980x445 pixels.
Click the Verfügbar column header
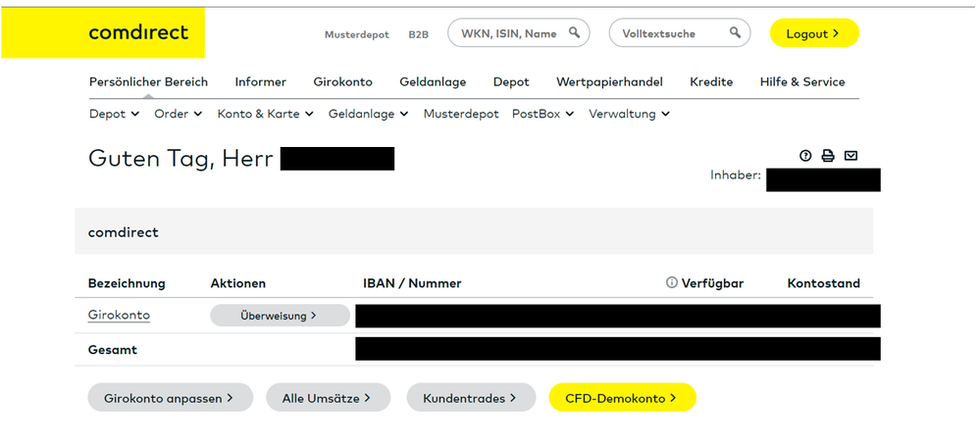712,283
